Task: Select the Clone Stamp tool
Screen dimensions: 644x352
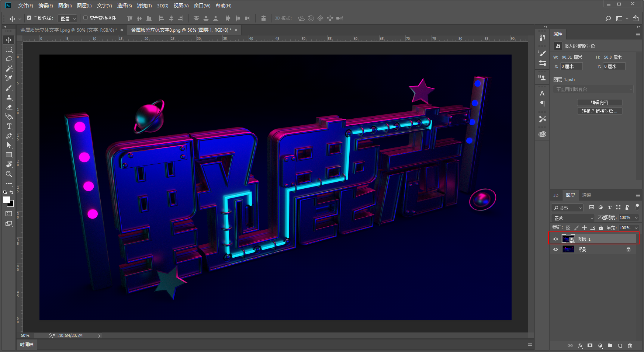Action: [9, 97]
